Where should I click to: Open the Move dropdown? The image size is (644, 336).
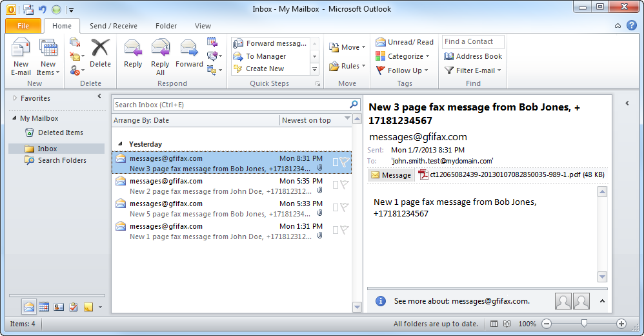tap(347, 47)
